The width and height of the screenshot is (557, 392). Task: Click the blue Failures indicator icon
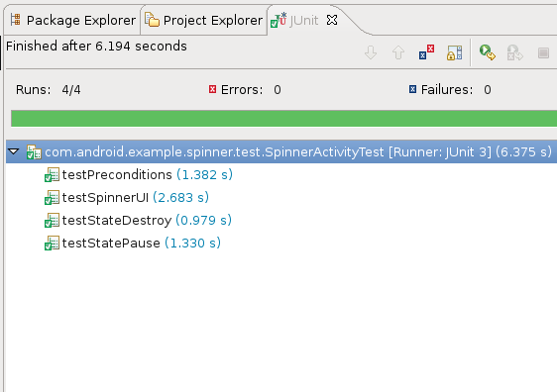[x=412, y=89]
